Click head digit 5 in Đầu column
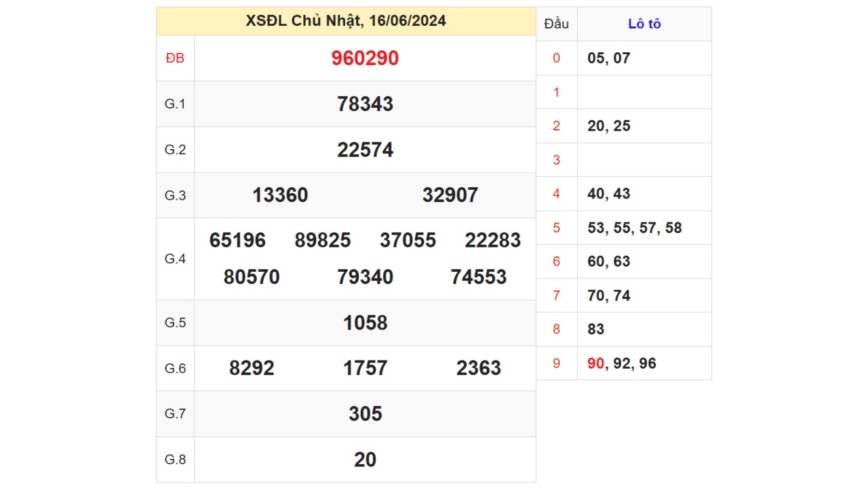Screen dimensions: 868x488 (556, 228)
